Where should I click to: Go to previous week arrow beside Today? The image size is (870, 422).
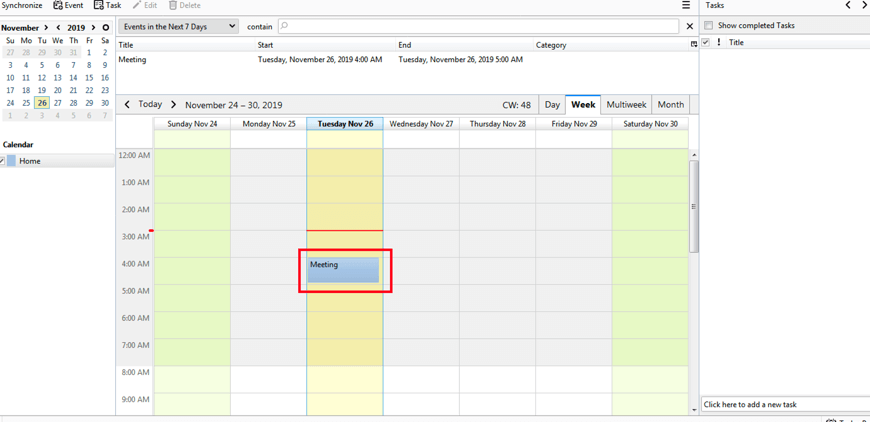point(127,105)
